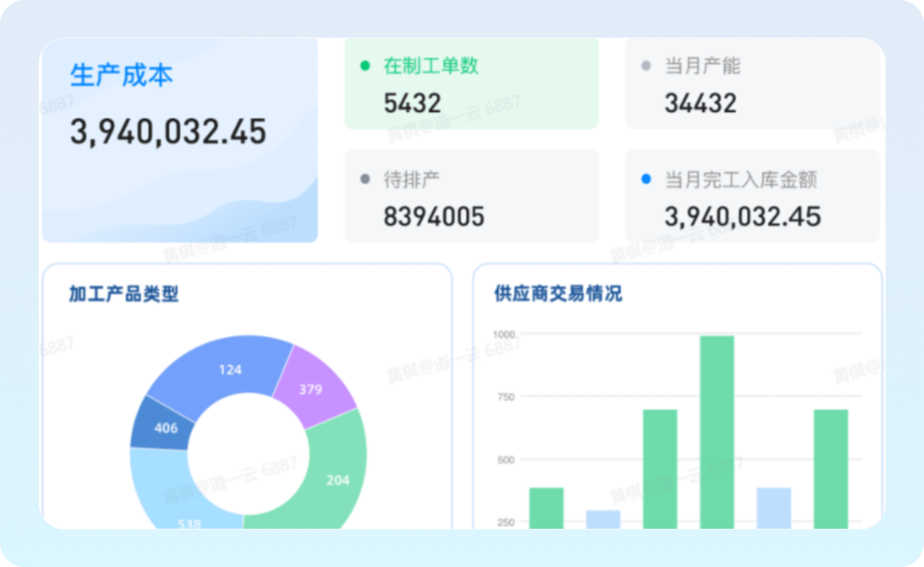Click the gray dot beside 当月产能
This screenshot has width=924, height=567.
646,65
